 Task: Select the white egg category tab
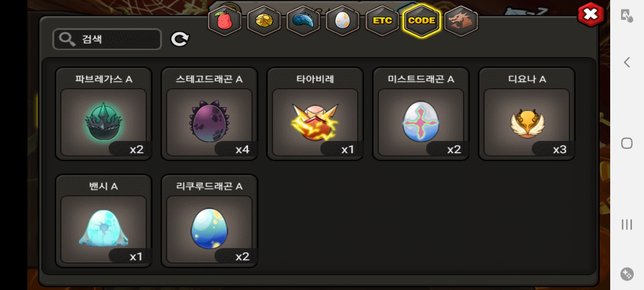point(343,21)
